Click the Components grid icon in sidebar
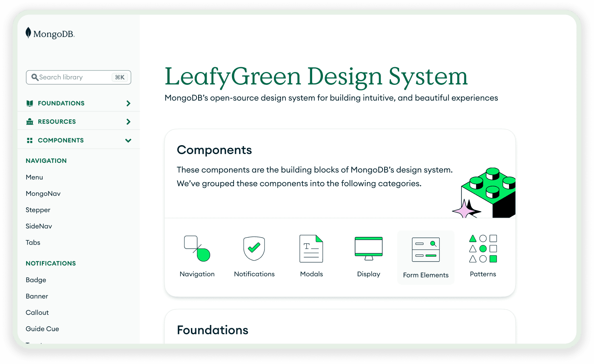The width and height of the screenshot is (594, 364). coord(29,140)
